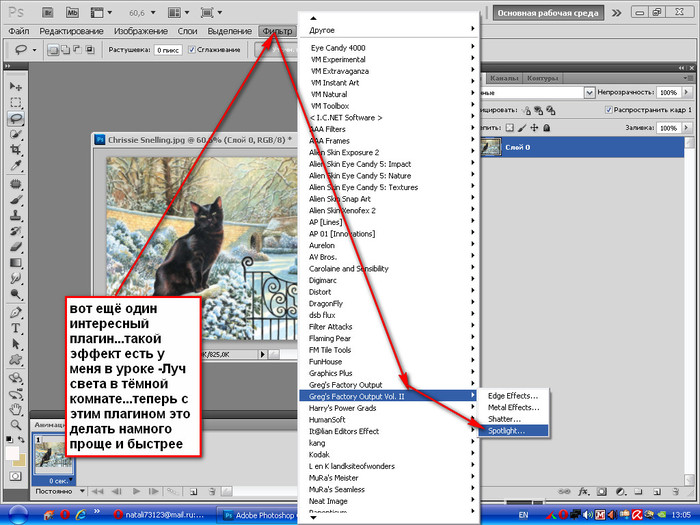The width and height of the screenshot is (700, 525).
Task: Open the zoom level 60,6 dropdown
Action: pos(153,13)
